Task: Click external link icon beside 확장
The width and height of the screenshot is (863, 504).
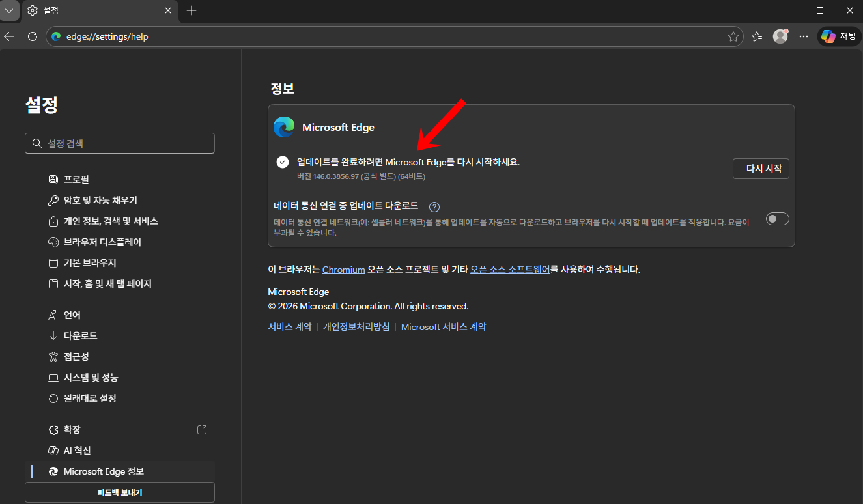Action: 202,430
